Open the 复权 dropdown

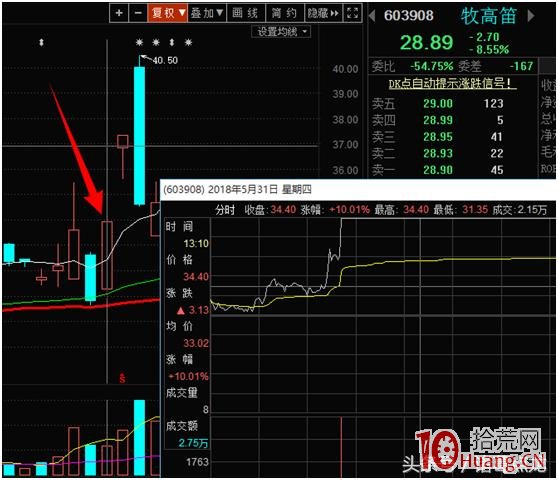[168, 13]
